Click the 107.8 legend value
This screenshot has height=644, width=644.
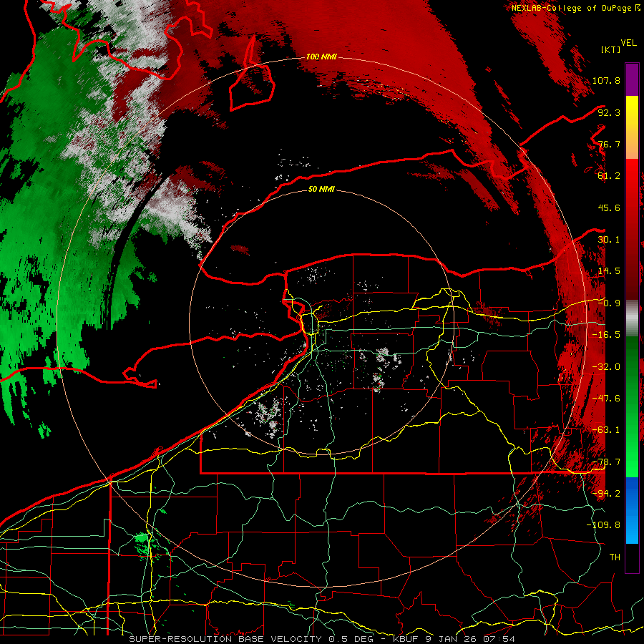[606, 80]
